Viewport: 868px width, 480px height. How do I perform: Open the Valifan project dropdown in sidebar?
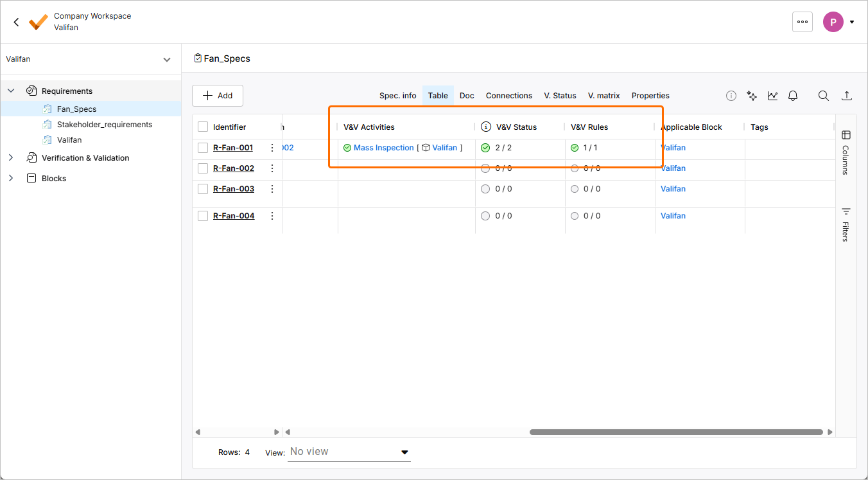tap(167, 60)
